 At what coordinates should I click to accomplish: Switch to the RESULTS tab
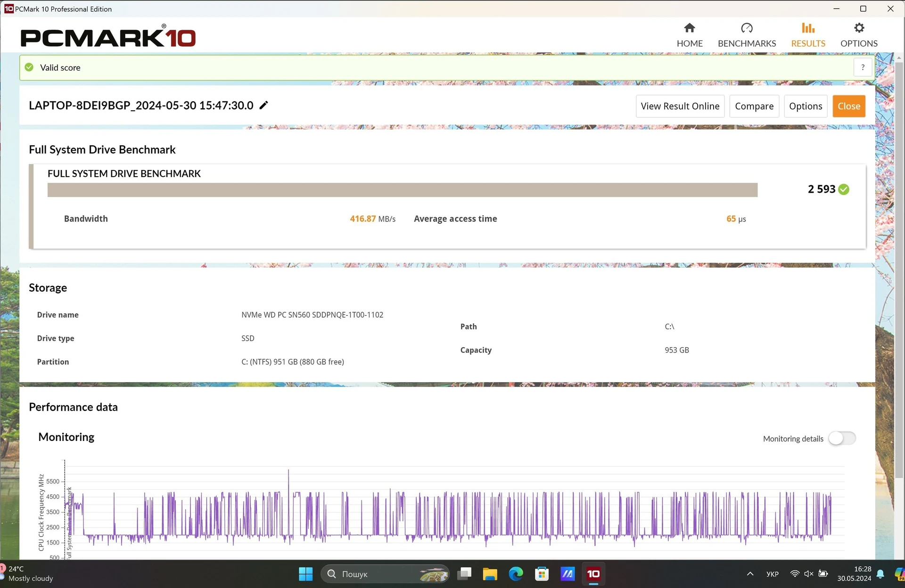point(808,35)
